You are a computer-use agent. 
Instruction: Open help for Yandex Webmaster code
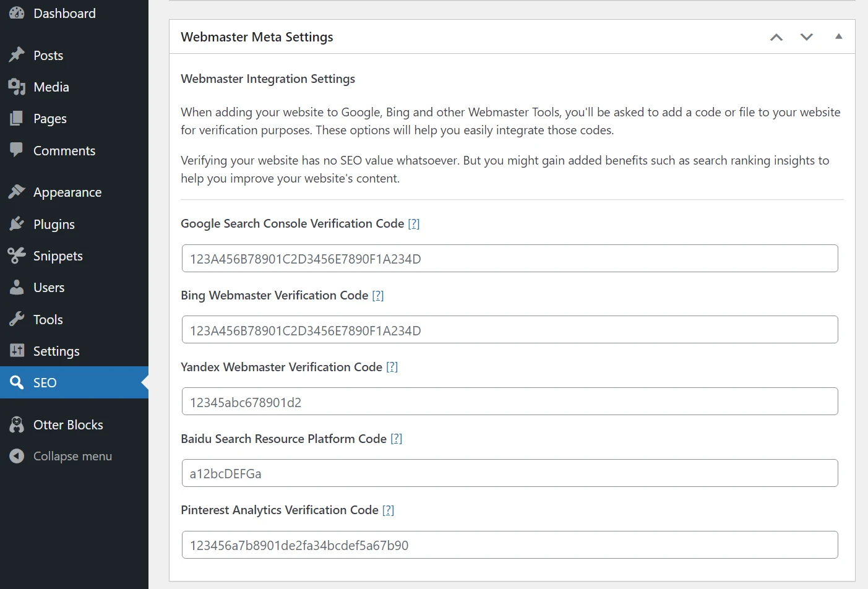coord(392,367)
